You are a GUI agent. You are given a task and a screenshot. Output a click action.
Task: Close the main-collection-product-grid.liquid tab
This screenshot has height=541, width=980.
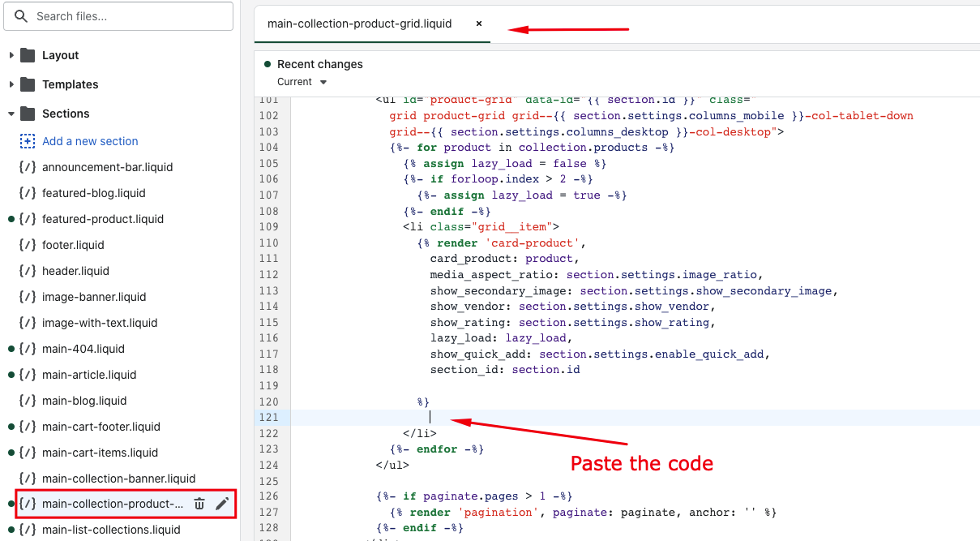click(479, 24)
